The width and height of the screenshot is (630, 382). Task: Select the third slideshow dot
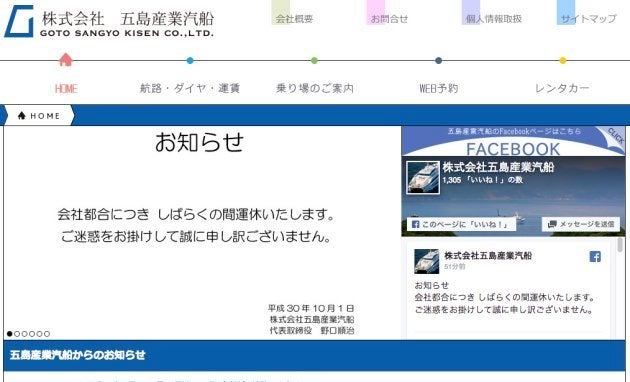25,334
